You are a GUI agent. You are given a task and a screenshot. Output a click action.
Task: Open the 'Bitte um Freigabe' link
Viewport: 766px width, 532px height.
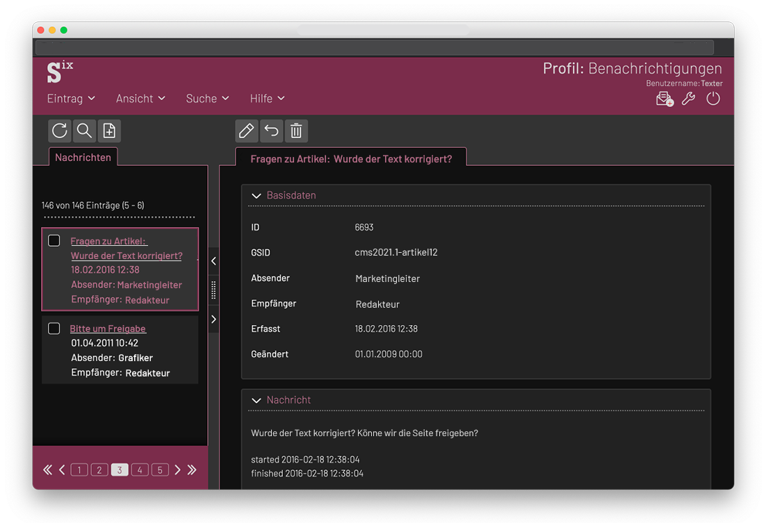coord(108,329)
